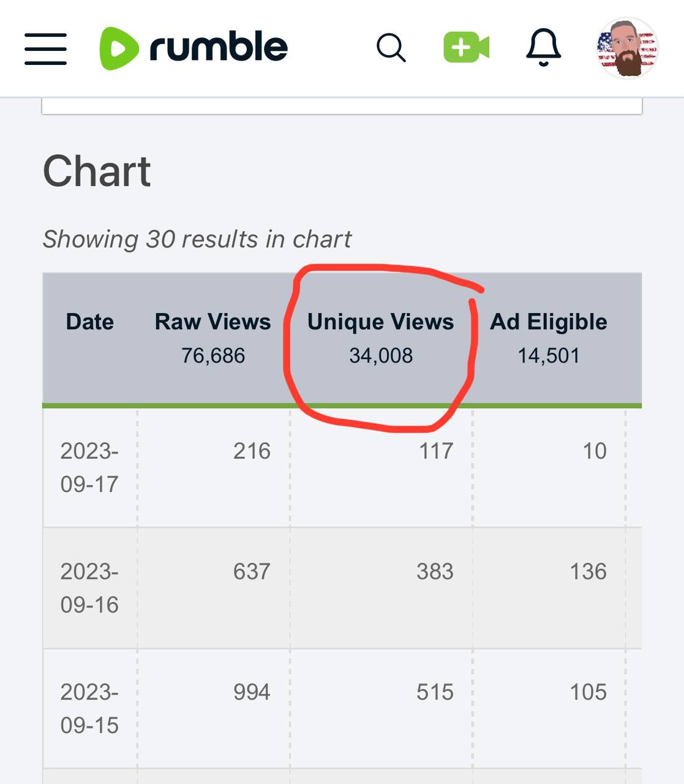
Task: Select the Ad Eligible total 14,501
Action: point(549,355)
